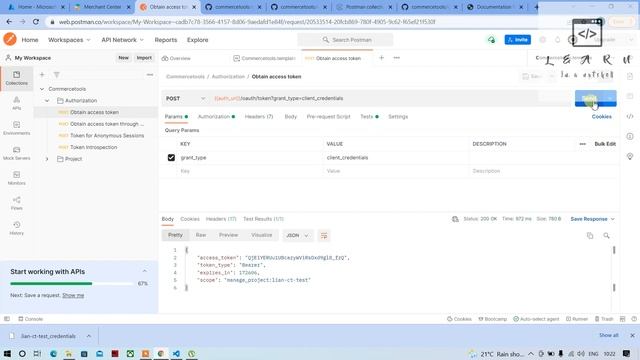Open Visual Studio Code from taskbar

click(176, 353)
